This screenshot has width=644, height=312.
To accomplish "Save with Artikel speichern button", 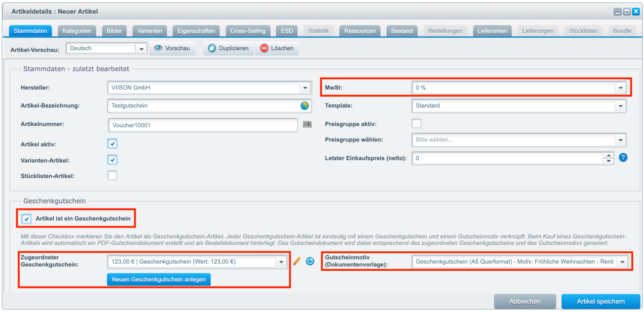I will (x=601, y=301).
